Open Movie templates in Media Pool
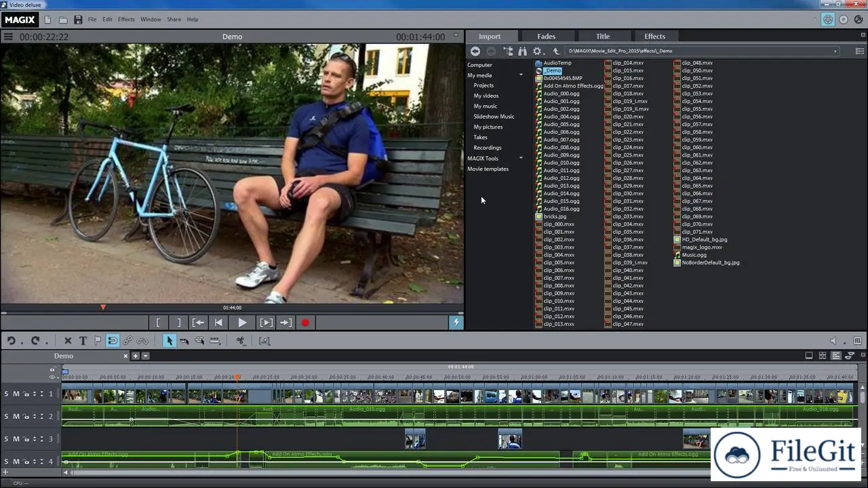Viewport: 868px width, 488px height. pos(488,169)
